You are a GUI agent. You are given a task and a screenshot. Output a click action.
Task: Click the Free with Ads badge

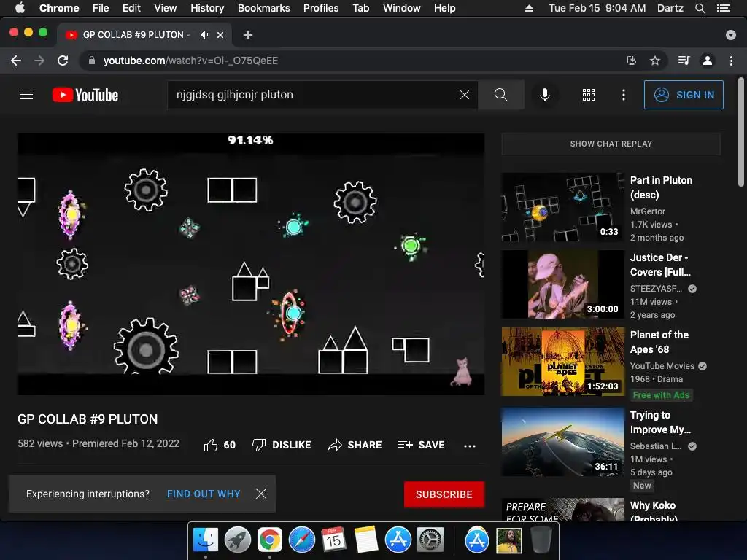[661, 394]
